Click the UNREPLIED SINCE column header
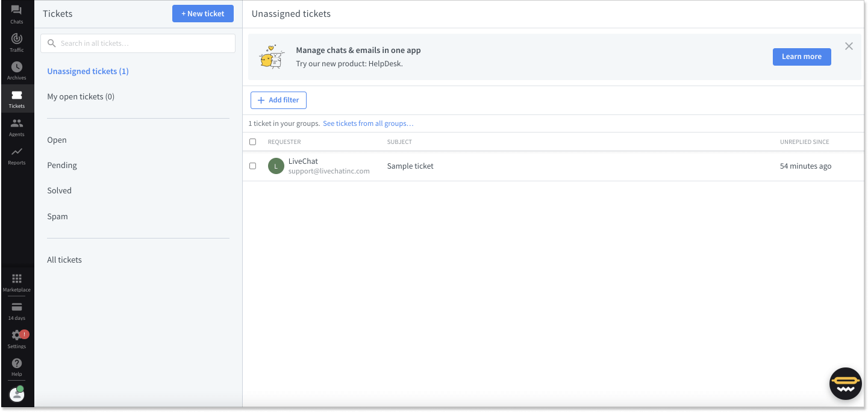Viewport: 868px width, 412px height. 805,142
